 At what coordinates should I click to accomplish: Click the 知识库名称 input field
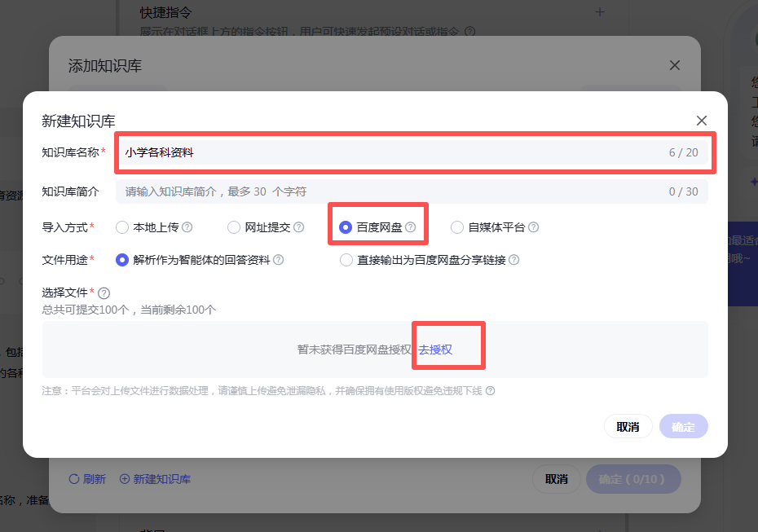pos(412,152)
